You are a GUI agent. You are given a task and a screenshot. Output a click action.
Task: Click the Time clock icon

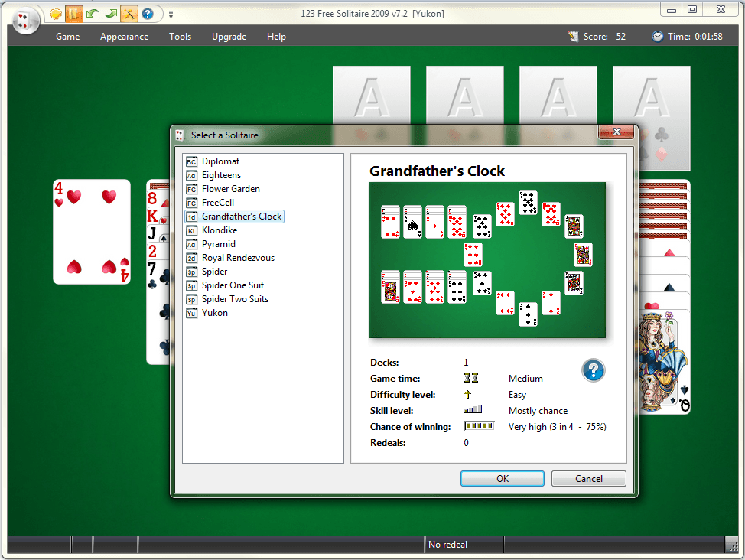pyautogui.click(x=657, y=37)
